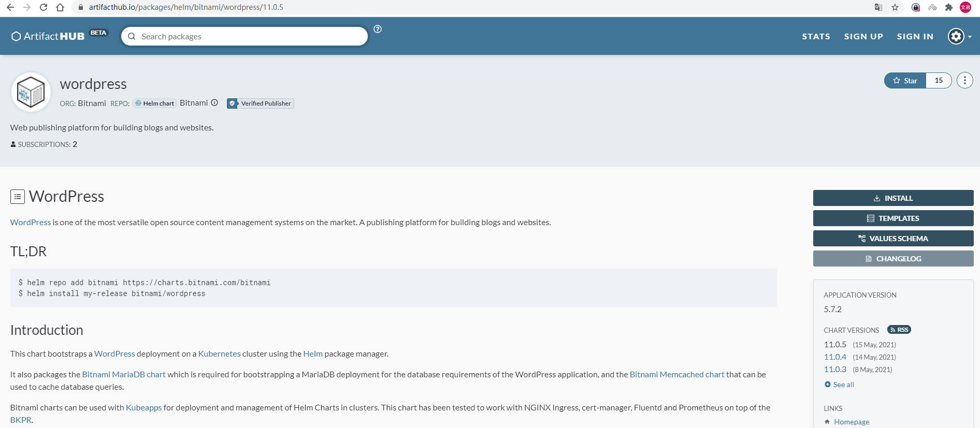Click the address bar URL
The image size is (980, 428).
186,7
